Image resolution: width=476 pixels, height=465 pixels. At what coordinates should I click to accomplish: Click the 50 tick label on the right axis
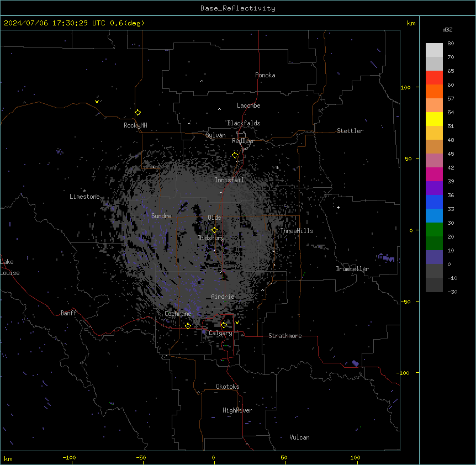click(408, 158)
